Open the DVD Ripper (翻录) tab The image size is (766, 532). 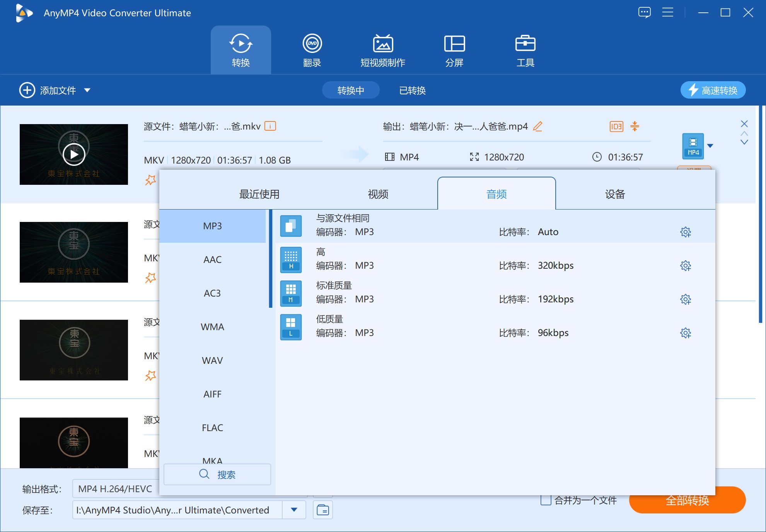pos(312,50)
